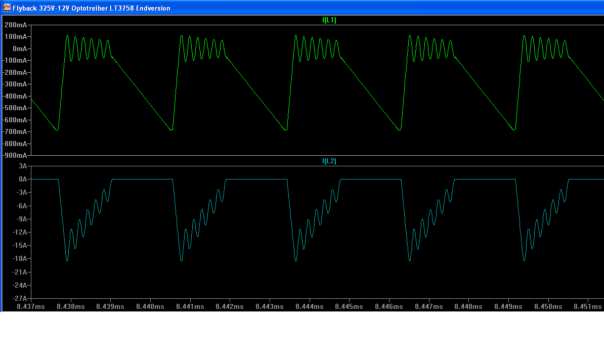Click the 8.444ms time axis label
Viewport: 604px width, 364px height.
point(310,306)
